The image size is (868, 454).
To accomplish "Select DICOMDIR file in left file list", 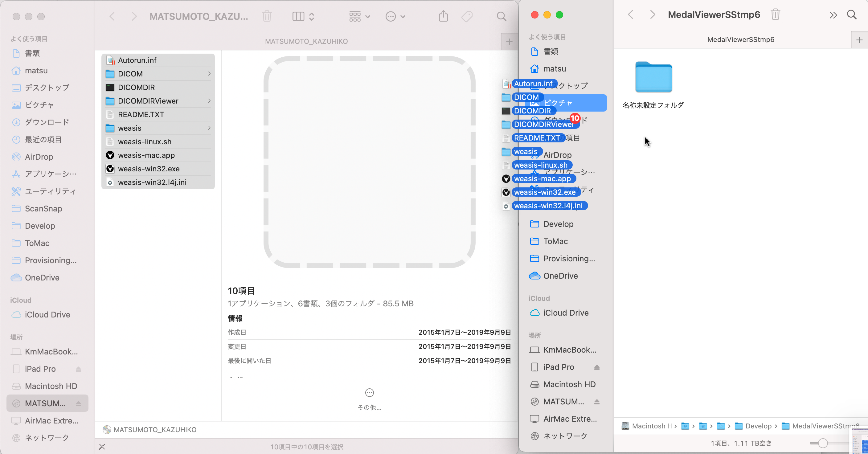I will (158, 87).
